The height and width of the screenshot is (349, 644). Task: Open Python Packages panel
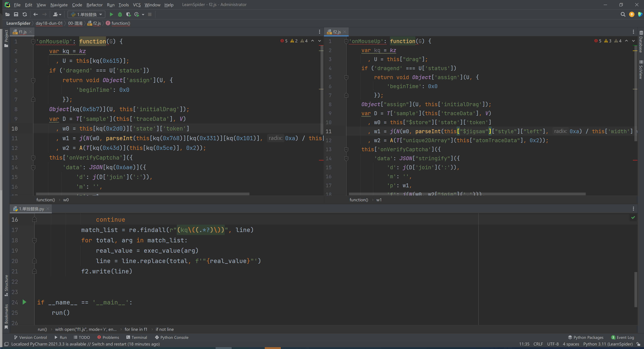[x=586, y=337]
